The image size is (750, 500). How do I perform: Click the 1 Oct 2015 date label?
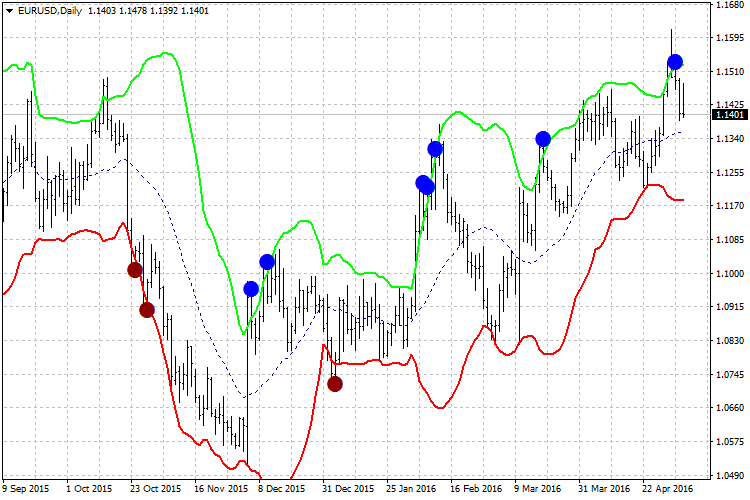(89, 489)
